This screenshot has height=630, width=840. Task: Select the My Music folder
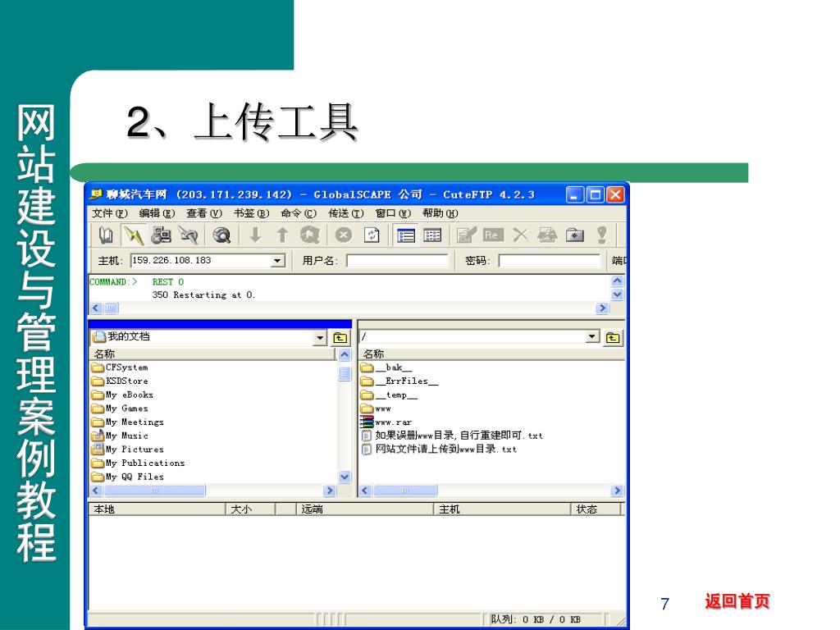(x=120, y=436)
